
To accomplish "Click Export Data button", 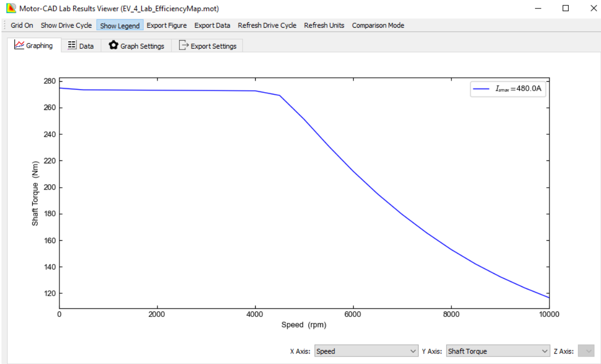I will click(x=212, y=25).
